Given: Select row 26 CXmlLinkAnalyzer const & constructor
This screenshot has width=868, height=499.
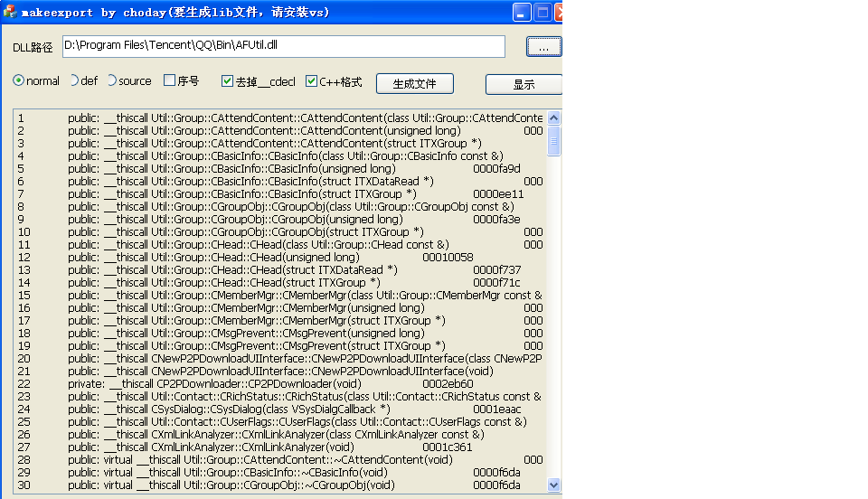Looking at the screenshot, I should (279, 435).
